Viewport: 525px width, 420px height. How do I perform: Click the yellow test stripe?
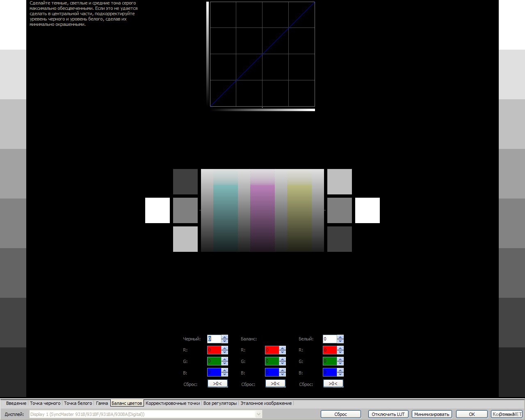[x=299, y=210]
